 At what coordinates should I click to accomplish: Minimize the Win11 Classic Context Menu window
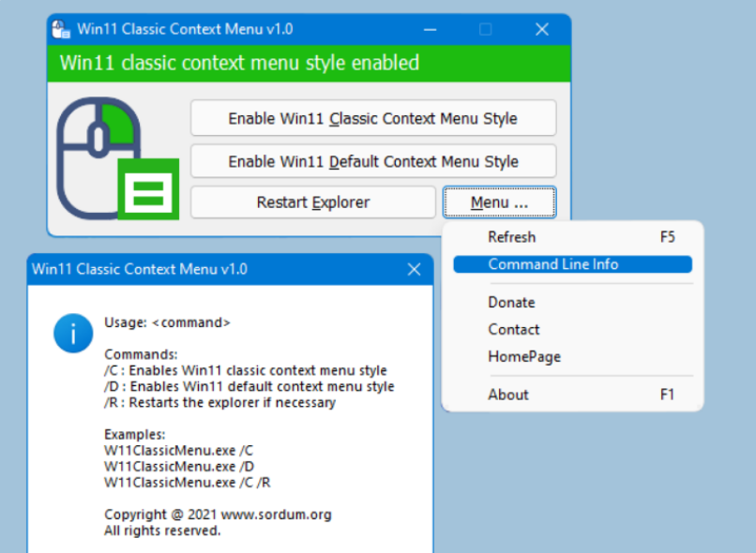point(429,29)
